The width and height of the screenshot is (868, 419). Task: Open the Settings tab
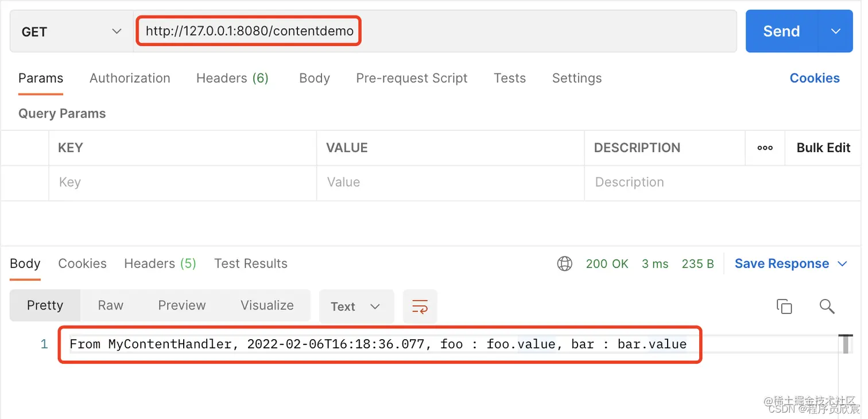[577, 78]
